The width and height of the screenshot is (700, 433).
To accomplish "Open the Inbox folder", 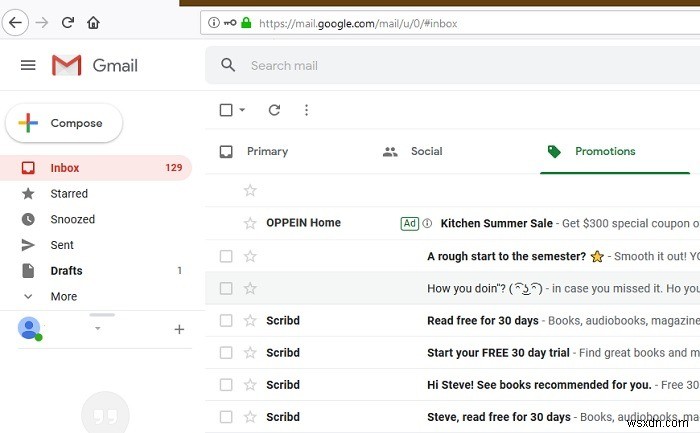I will click(96, 168).
